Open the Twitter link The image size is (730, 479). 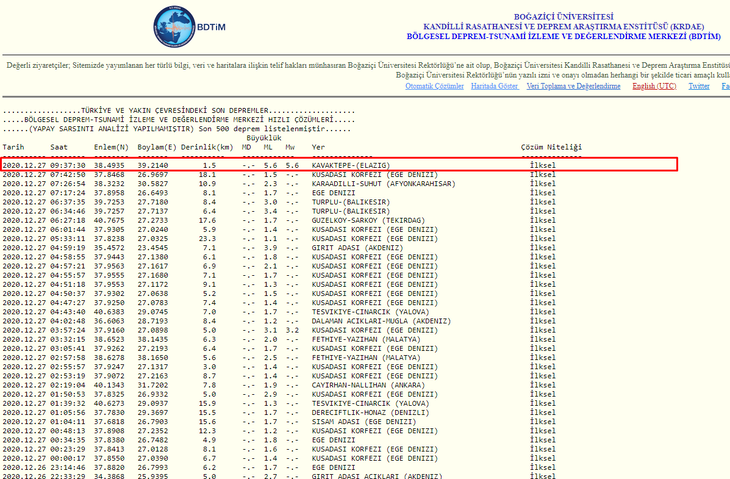pyautogui.click(x=699, y=86)
